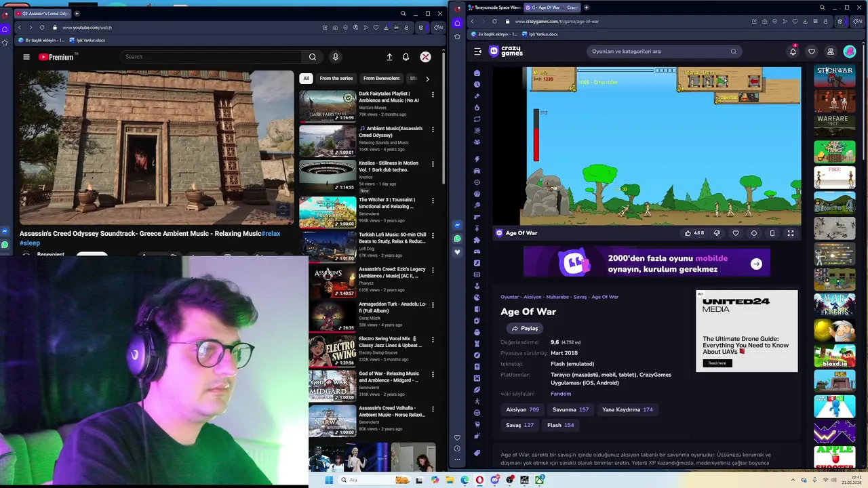The height and width of the screenshot is (488, 868).
Task: Open God of War Relaxing Music title
Action: coord(389,377)
